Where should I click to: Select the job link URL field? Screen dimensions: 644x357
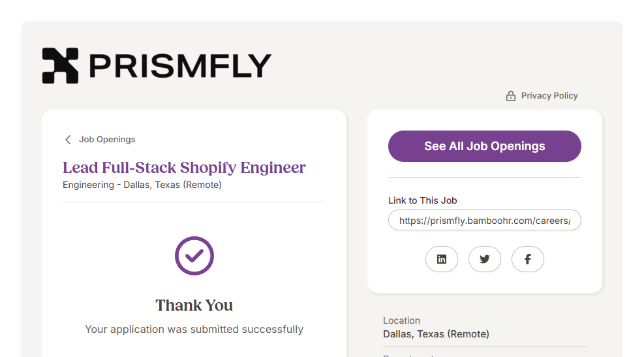(484, 221)
